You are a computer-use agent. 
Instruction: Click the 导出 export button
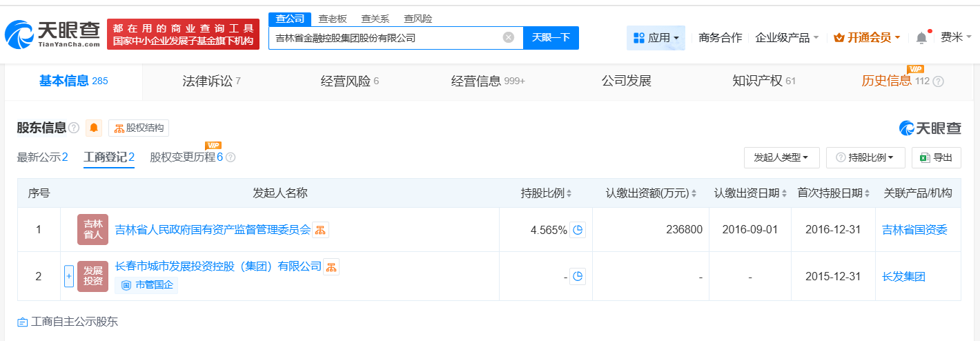pyautogui.click(x=936, y=157)
